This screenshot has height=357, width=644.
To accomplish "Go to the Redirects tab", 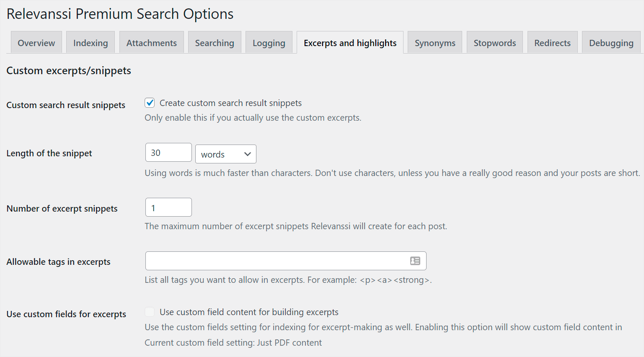I will tap(552, 43).
